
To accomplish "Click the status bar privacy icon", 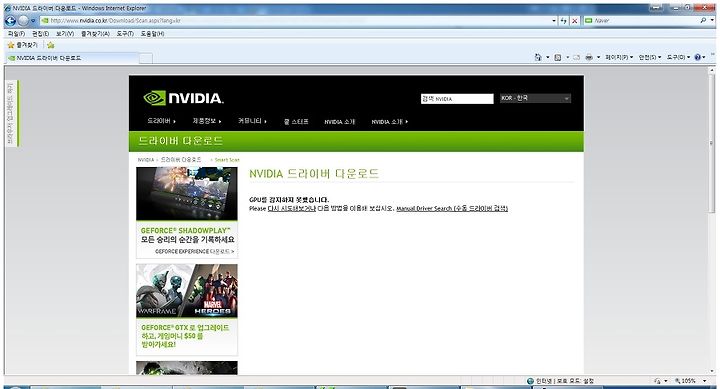I will 658,381.
